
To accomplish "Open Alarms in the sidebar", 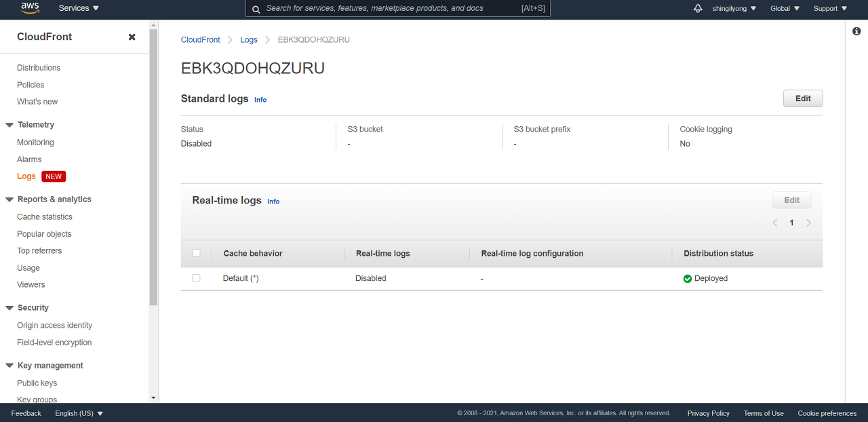I will (x=29, y=159).
